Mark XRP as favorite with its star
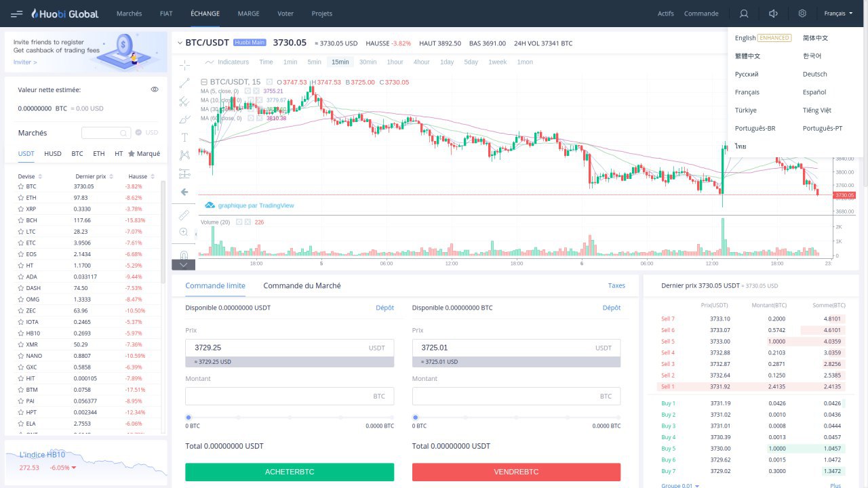Viewport: 868px width, 488px height. (x=21, y=209)
